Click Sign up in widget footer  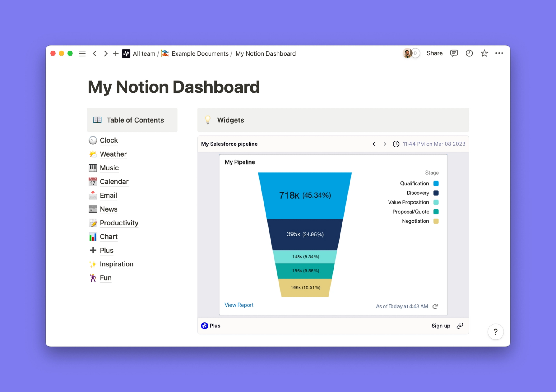click(441, 326)
